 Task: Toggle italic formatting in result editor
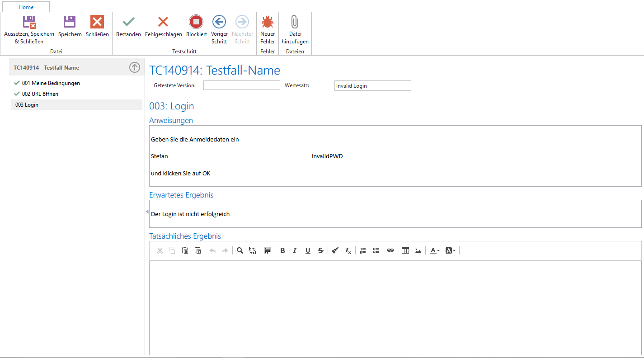pos(295,250)
